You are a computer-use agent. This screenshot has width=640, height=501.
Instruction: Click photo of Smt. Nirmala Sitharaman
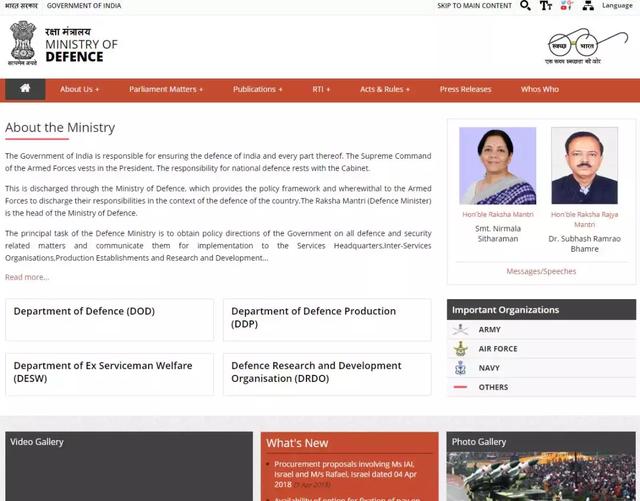coord(498,165)
